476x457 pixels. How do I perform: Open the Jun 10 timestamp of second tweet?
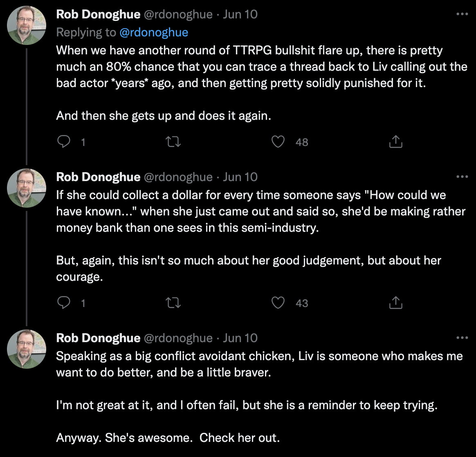pos(240,177)
